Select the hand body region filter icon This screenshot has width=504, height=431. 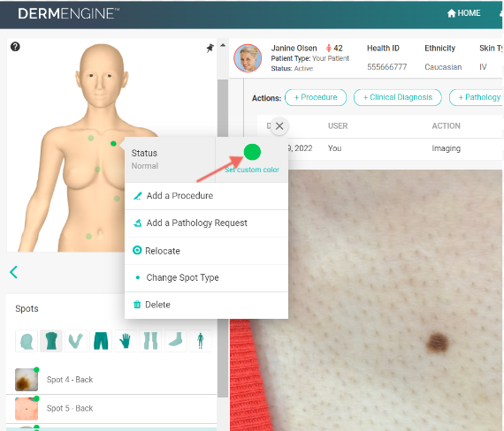click(126, 341)
